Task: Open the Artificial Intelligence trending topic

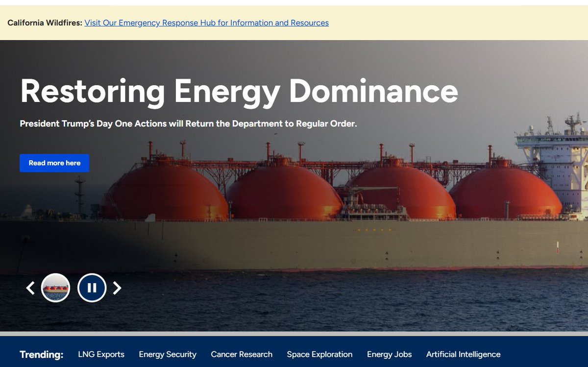Action: pyautogui.click(x=463, y=354)
